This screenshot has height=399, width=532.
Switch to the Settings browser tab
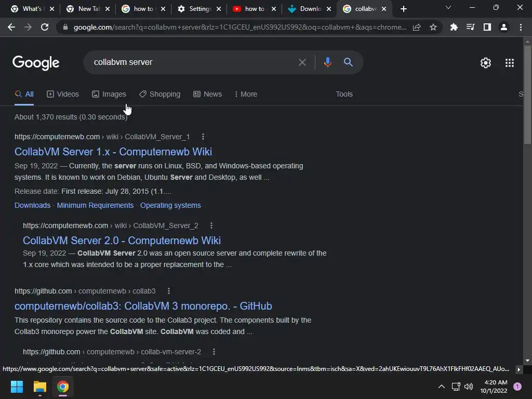pyautogui.click(x=195, y=9)
